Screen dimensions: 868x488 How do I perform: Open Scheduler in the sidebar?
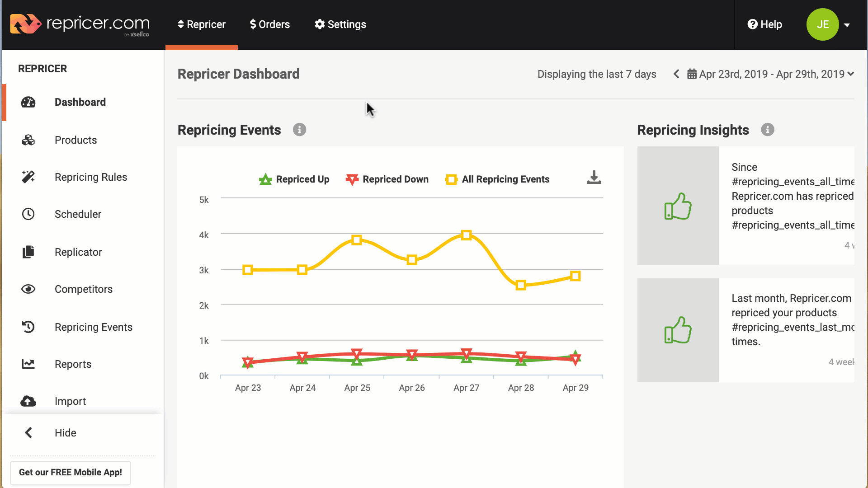click(78, 214)
